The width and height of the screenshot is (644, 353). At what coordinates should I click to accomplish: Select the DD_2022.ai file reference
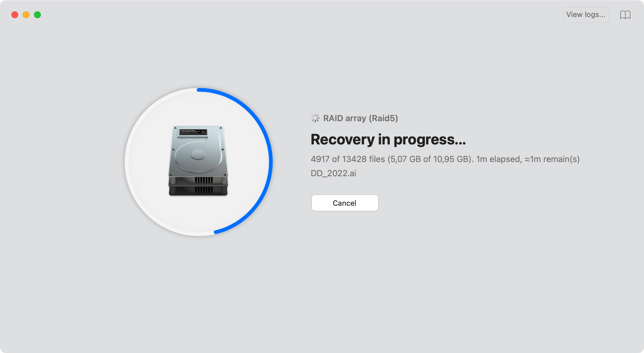(x=334, y=173)
